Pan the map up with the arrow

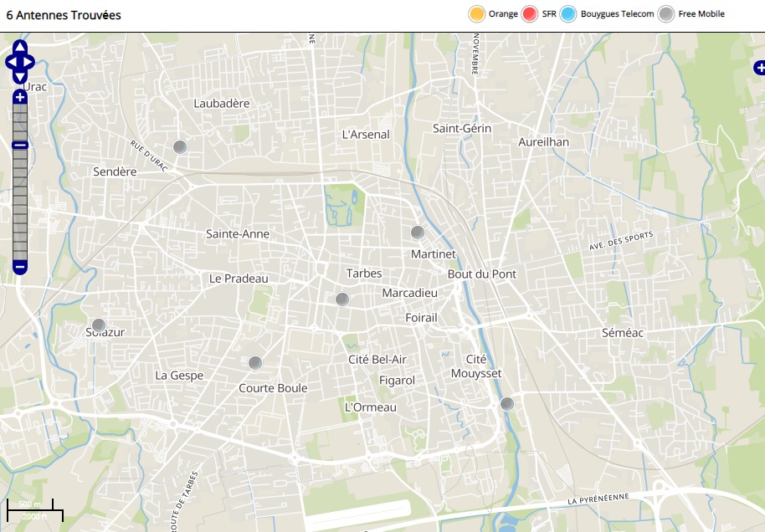(x=20, y=47)
